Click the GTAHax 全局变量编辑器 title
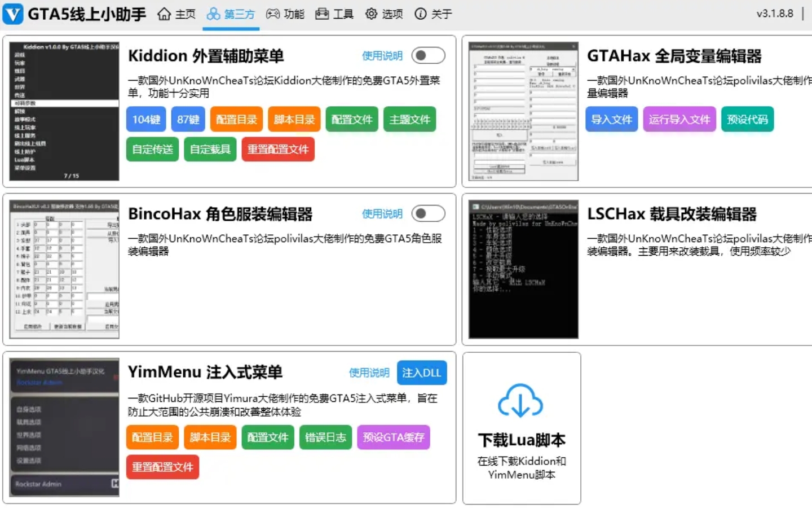This screenshot has height=508, width=812. coord(674,56)
